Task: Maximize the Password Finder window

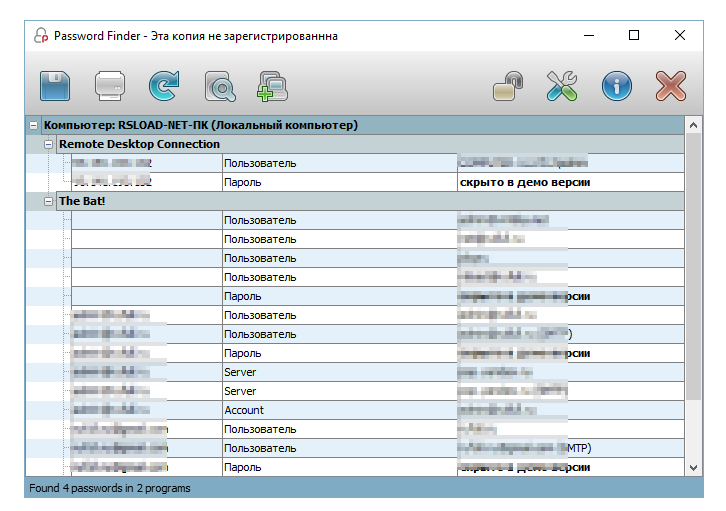Action: pos(634,36)
